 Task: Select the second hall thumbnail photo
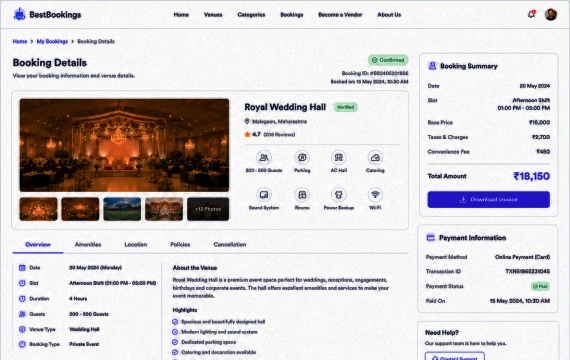pos(80,209)
